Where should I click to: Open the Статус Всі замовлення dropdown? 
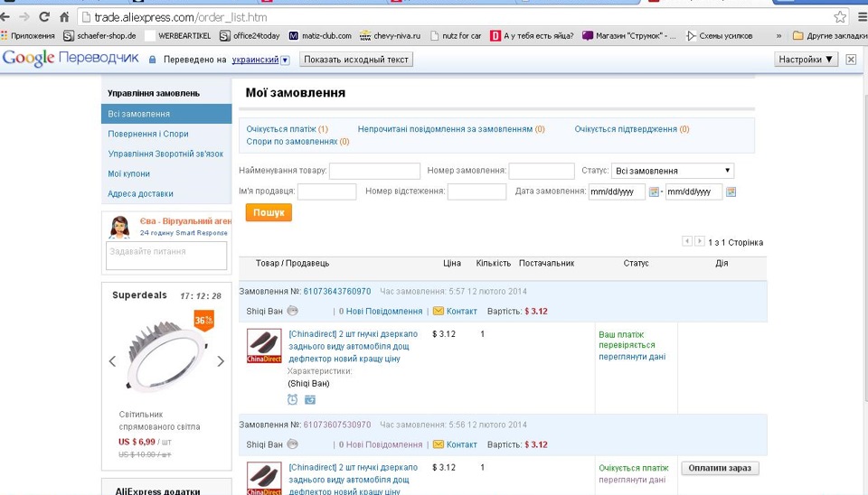coord(673,171)
